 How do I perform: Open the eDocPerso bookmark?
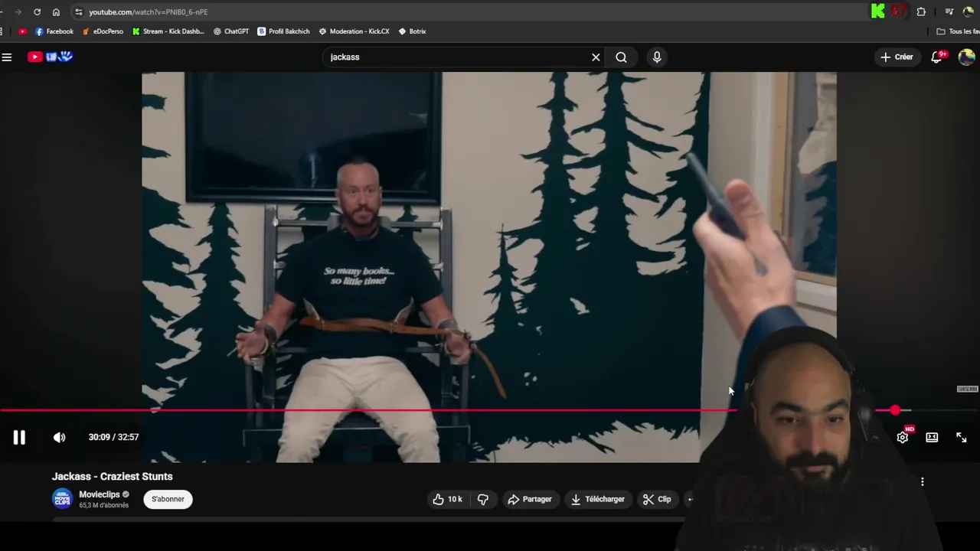(x=103, y=31)
